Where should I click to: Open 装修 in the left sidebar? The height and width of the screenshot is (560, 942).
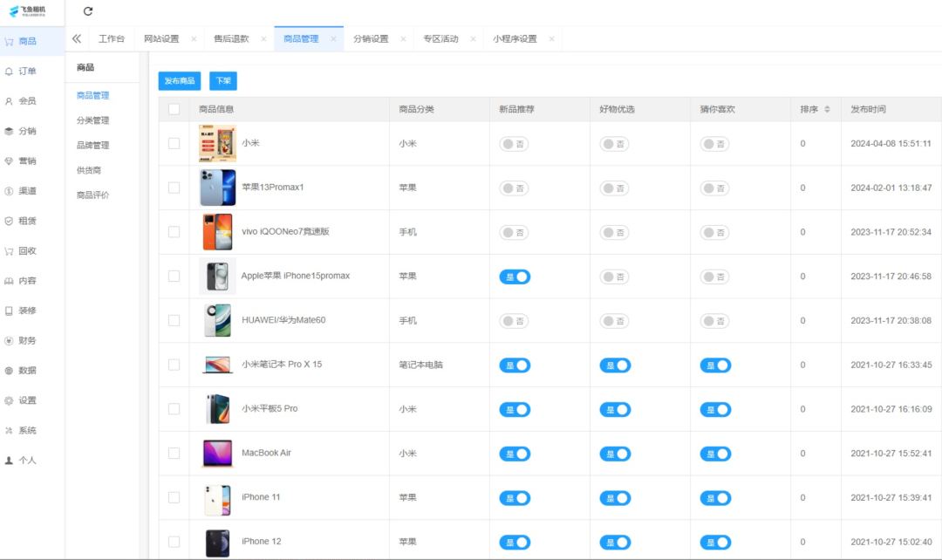(x=27, y=311)
